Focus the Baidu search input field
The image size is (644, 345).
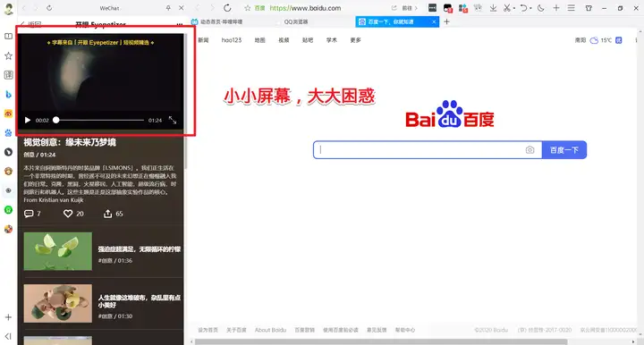(x=419, y=150)
